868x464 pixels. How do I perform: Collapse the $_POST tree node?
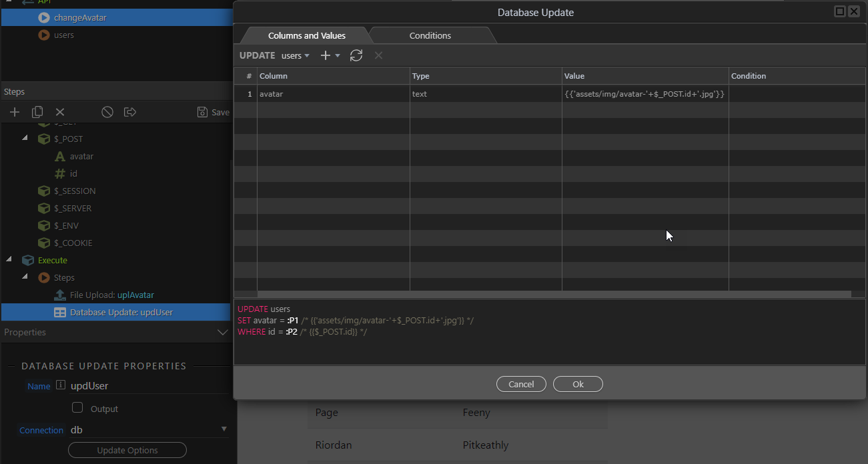pos(25,139)
